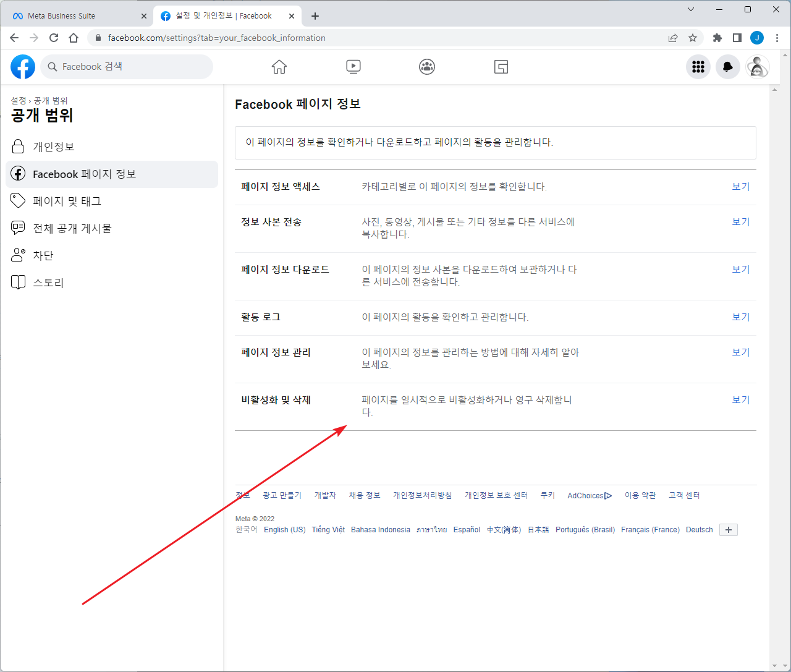791x672 pixels.
Task: Click the 개인정보 보호 센터 footer link
Action: [496, 496]
